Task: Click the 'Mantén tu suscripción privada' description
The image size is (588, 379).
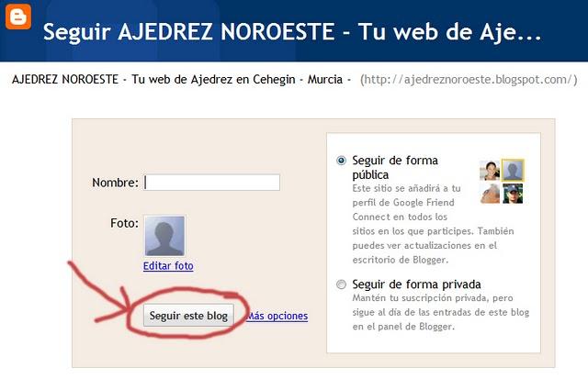Action: [x=441, y=312]
